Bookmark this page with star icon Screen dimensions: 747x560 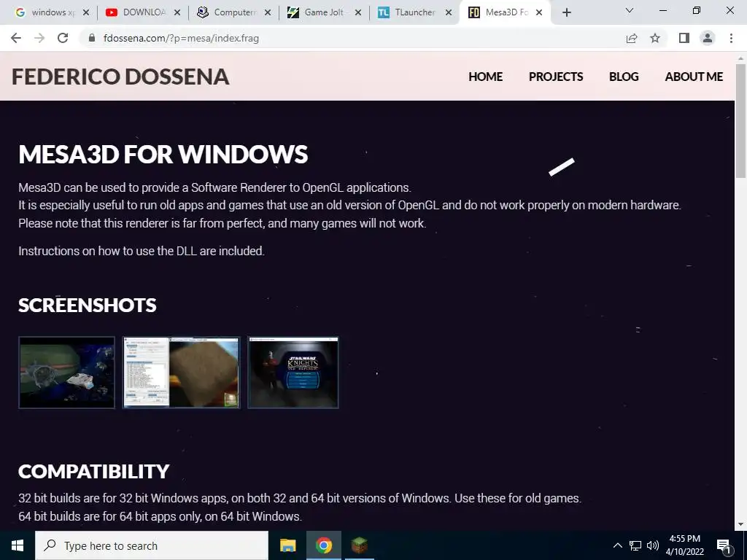point(655,38)
